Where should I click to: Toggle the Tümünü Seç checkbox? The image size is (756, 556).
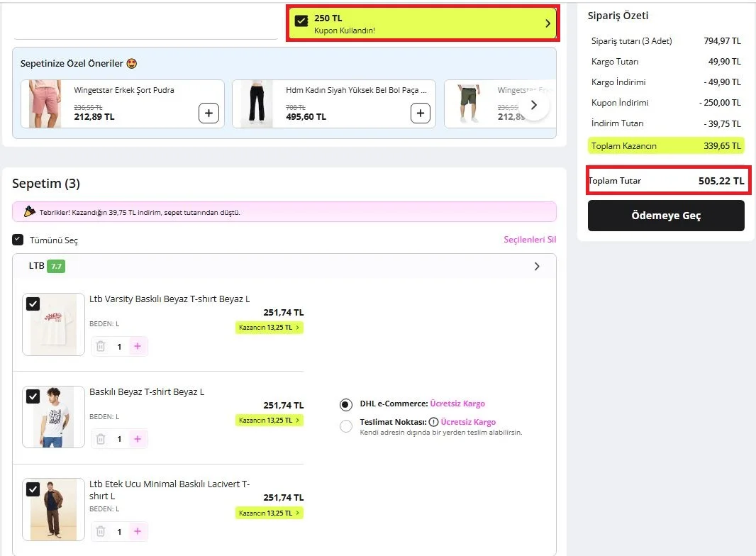[18, 240]
